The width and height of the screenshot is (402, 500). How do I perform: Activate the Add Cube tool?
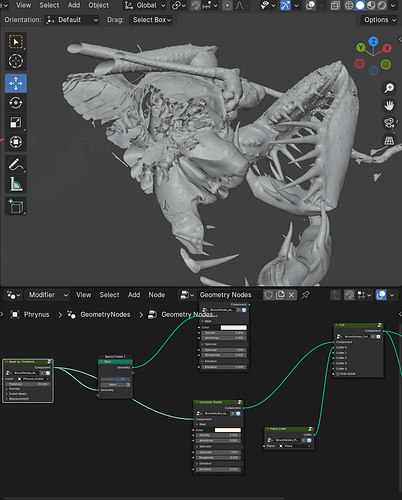tap(16, 206)
